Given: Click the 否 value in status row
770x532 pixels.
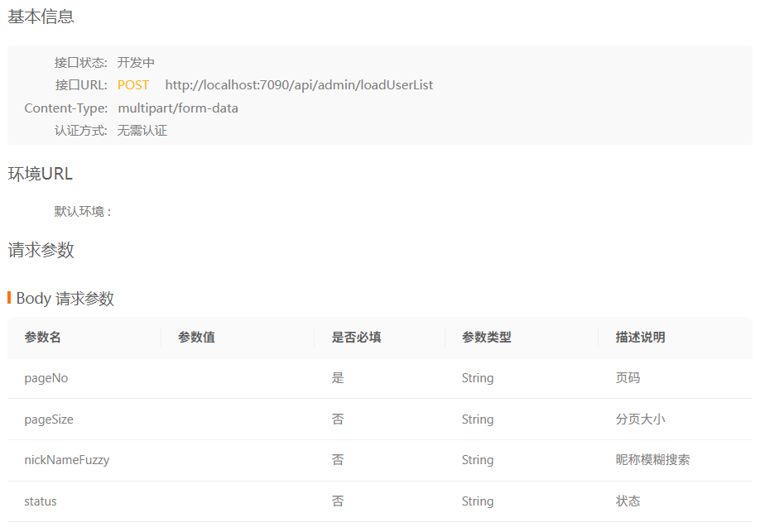Looking at the screenshot, I should point(338,501).
